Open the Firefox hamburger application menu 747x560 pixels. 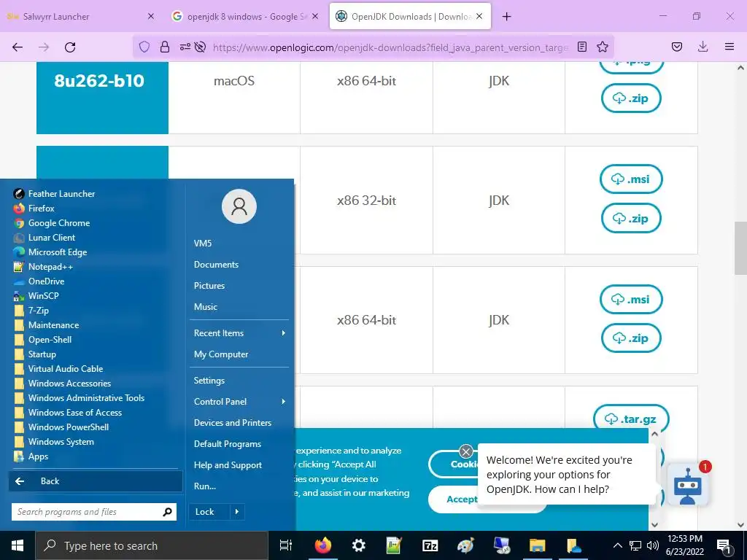pyautogui.click(x=729, y=47)
